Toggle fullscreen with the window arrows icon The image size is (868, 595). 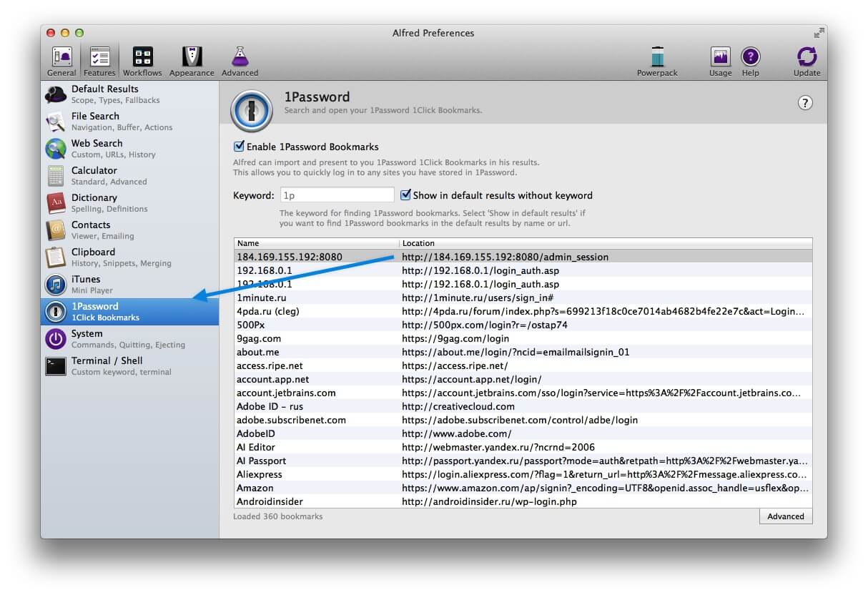click(x=819, y=33)
